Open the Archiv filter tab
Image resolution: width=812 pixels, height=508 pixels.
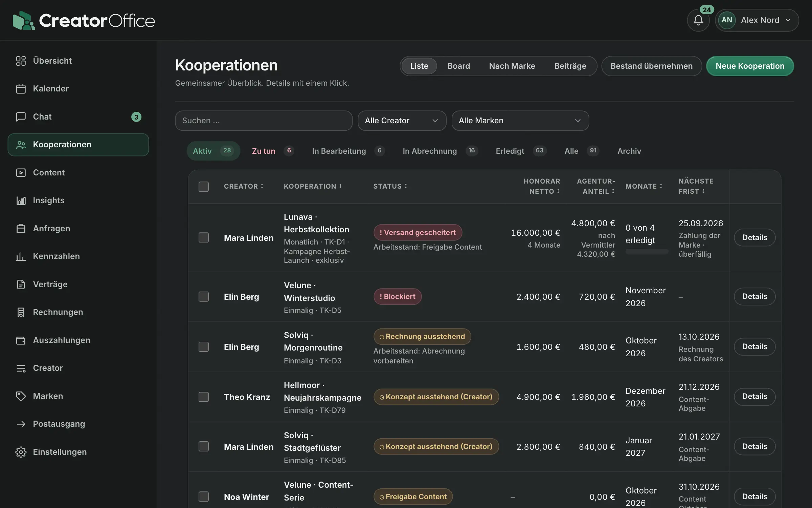click(x=629, y=151)
